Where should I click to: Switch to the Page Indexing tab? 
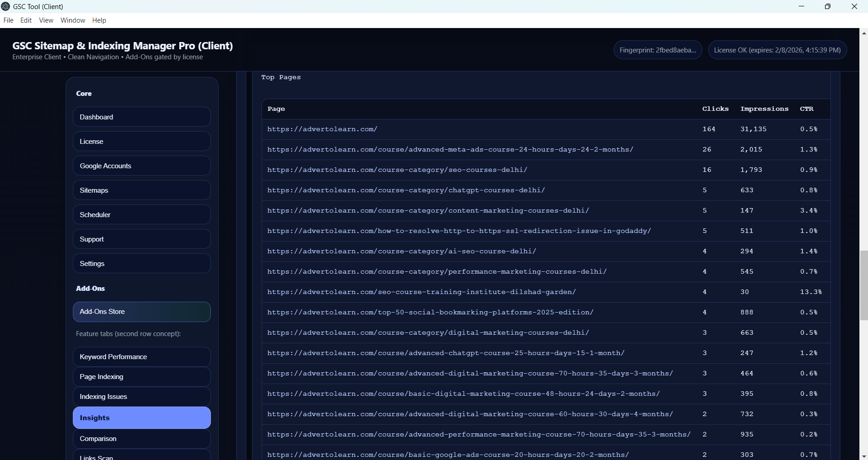click(141, 377)
